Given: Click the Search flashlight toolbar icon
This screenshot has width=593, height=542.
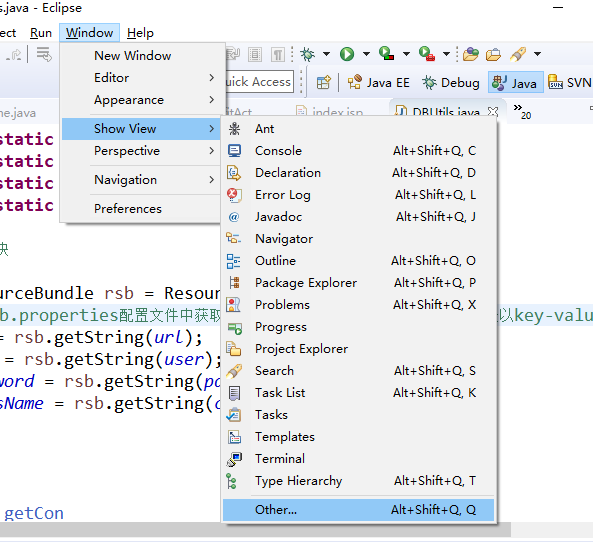Looking at the screenshot, I should pos(518,54).
